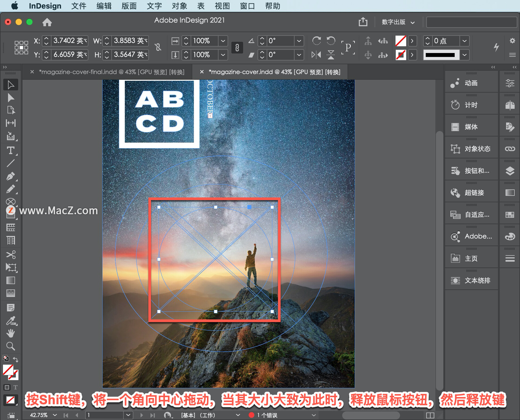Select the Note tool
Screen dimensions: 520x420
click(11, 308)
